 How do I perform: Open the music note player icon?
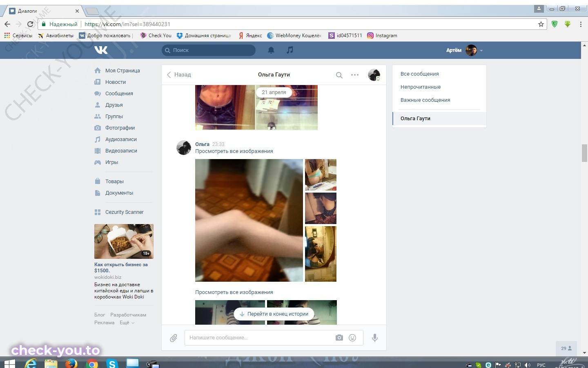(290, 50)
